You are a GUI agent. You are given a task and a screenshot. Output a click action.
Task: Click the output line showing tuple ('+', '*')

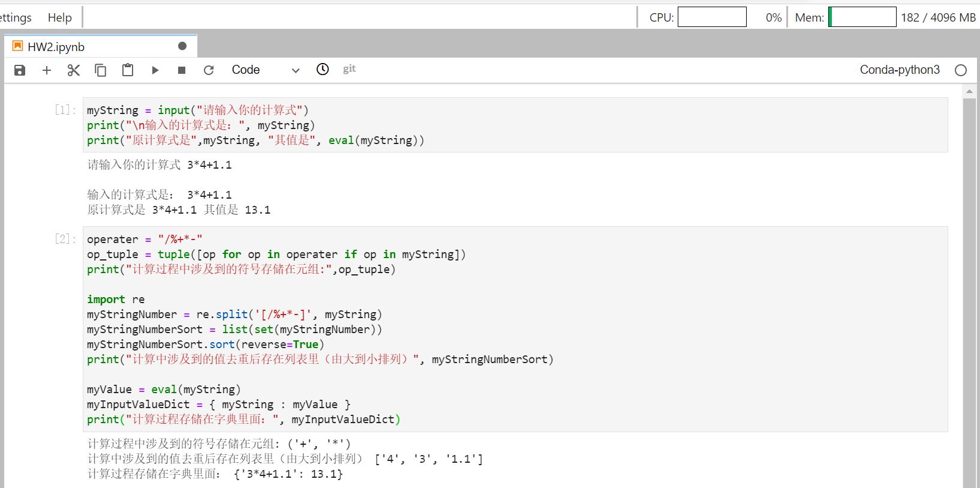(219, 444)
